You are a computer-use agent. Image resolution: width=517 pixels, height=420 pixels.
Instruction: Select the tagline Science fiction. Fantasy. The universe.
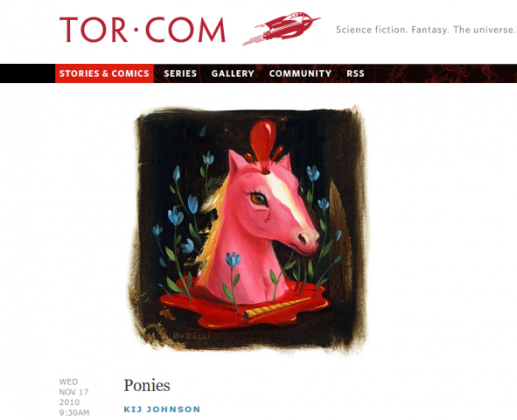(x=425, y=30)
